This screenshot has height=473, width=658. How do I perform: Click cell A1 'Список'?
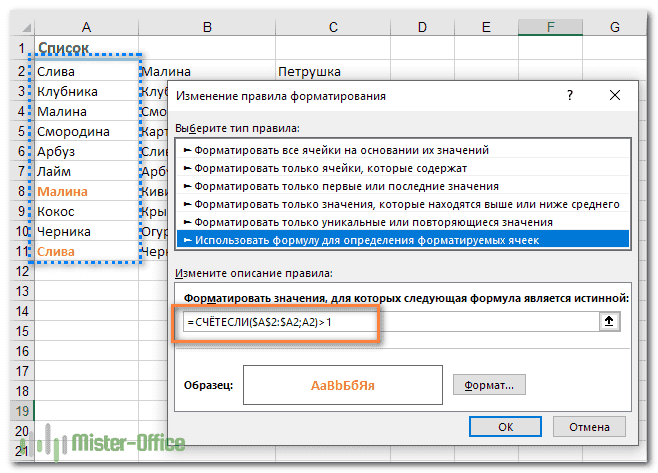coord(86,48)
